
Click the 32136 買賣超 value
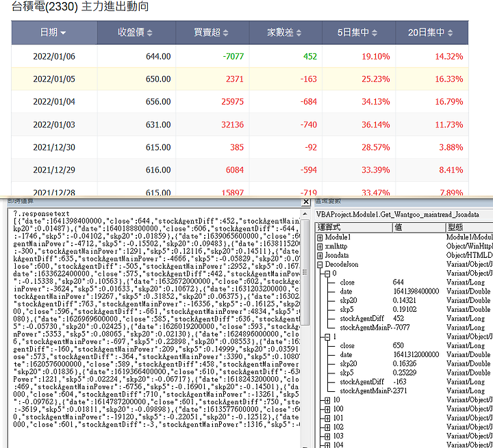click(x=233, y=124)
